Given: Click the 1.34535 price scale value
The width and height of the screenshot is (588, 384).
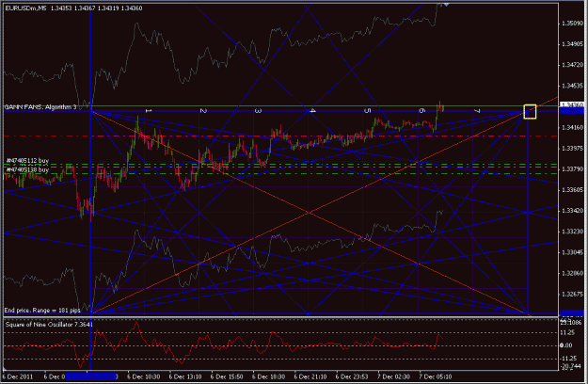Looking at the screenshot, I should coord(573,86).
